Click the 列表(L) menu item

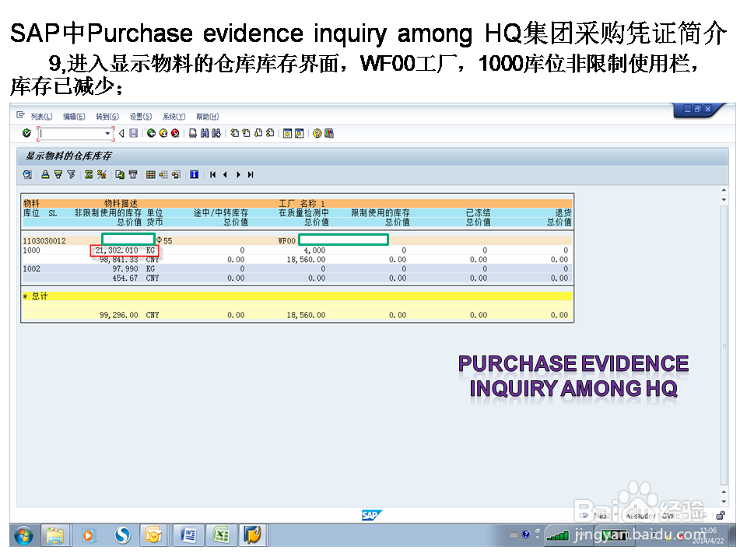(40, 115)
